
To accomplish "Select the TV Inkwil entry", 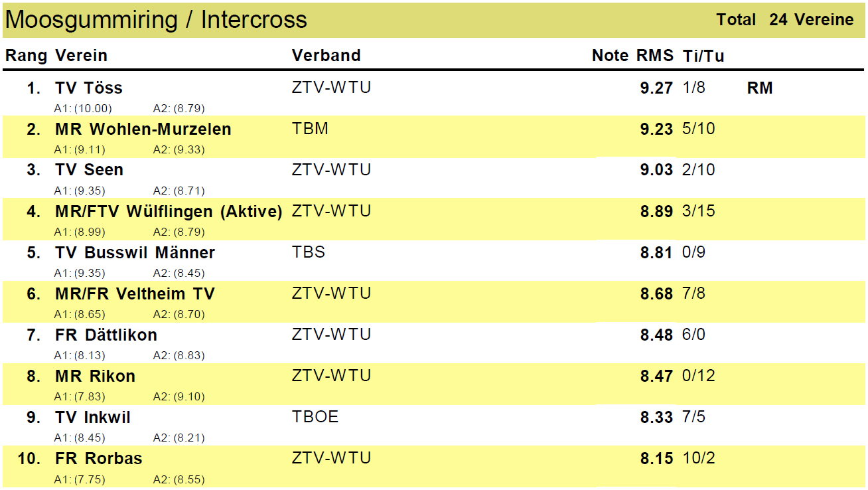I will 93,417.
